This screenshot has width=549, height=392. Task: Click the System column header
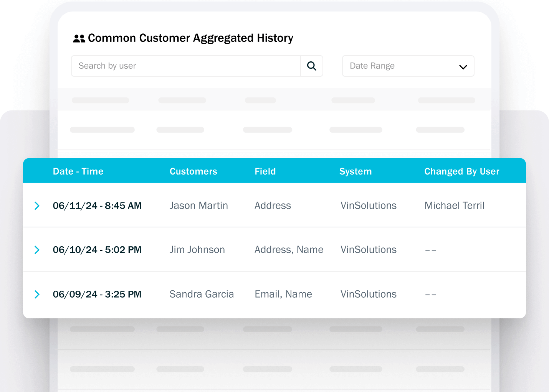[x=355, y=171]
